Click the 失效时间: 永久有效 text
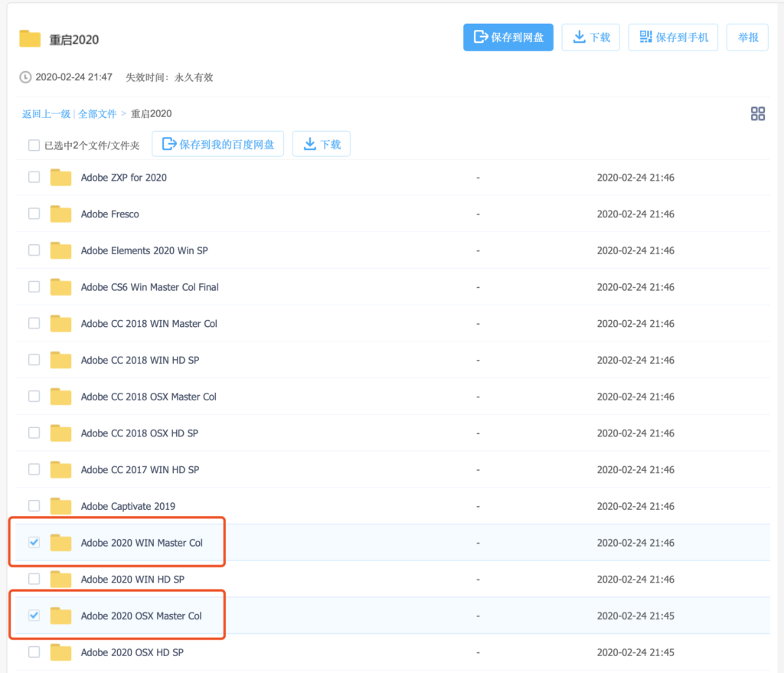The image size is (784, 673). (x=169, y=77)
